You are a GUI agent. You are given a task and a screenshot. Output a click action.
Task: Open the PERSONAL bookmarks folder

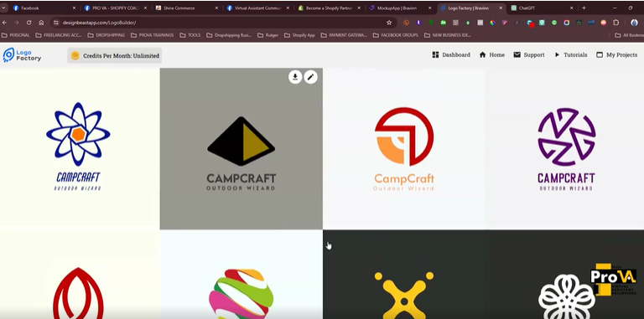point(16,35)
